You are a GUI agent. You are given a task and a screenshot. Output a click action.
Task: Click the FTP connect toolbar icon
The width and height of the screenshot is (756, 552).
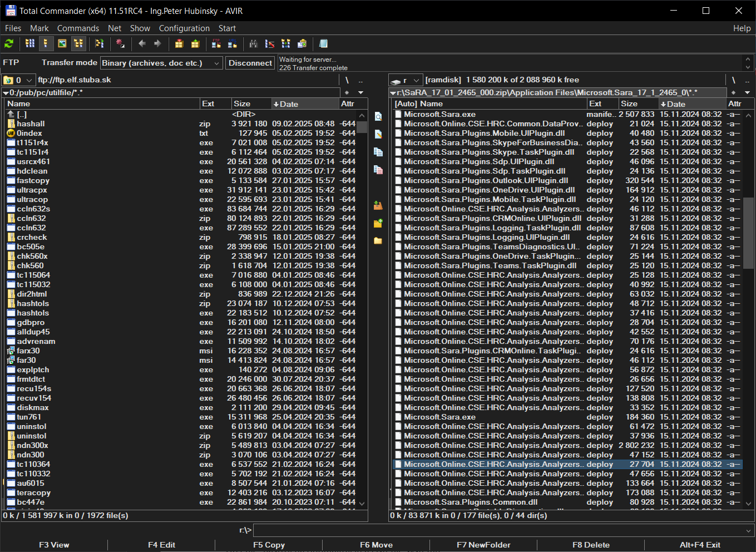tap(216, 43)
